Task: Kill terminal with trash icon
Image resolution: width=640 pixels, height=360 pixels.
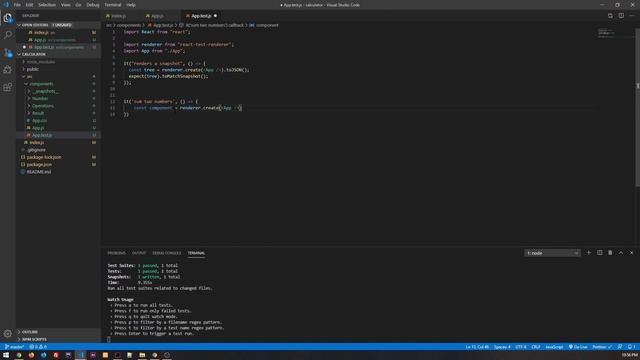Action: [610, 253]
